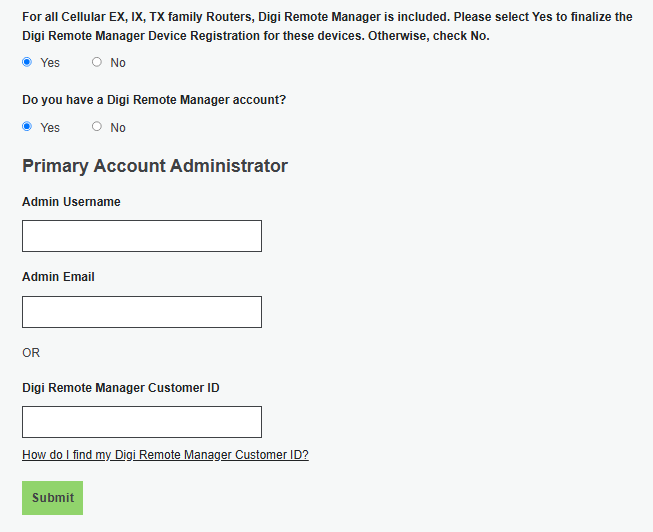The height and width of the screenshot is (532, 653).
Task: Click 'Yes' label text under account question
Action: tap(50, 128)
